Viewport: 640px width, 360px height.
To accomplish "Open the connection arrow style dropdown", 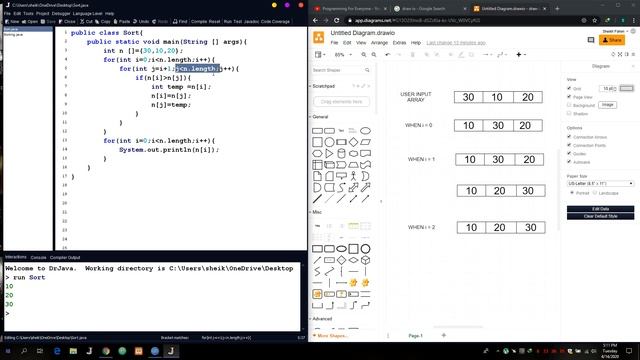I will click(x=487, y=55).
